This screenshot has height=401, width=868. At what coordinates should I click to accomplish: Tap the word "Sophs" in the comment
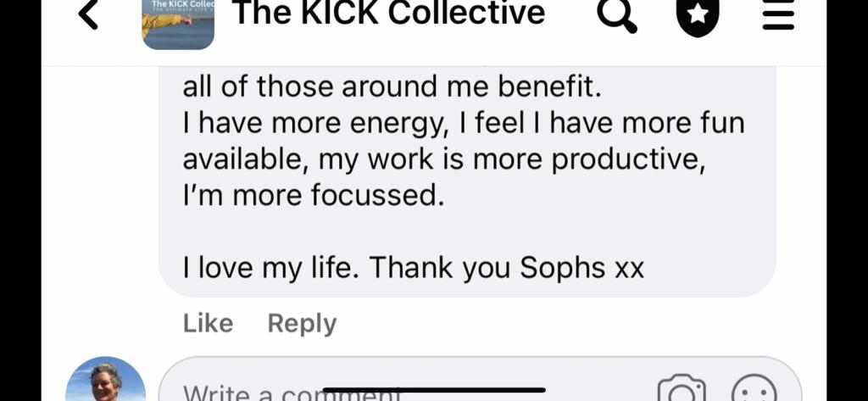pos(564,268)
